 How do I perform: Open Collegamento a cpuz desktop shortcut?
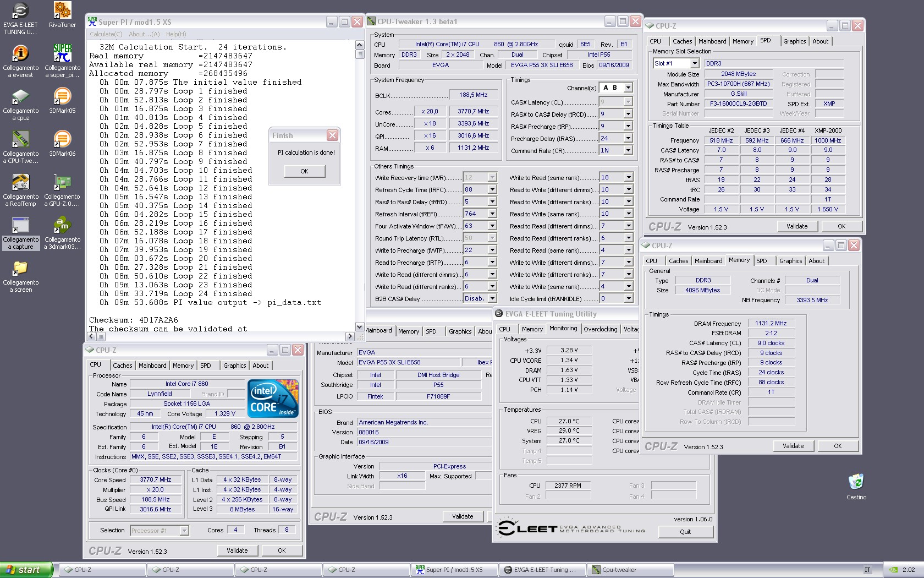click(x=20, y=104)
